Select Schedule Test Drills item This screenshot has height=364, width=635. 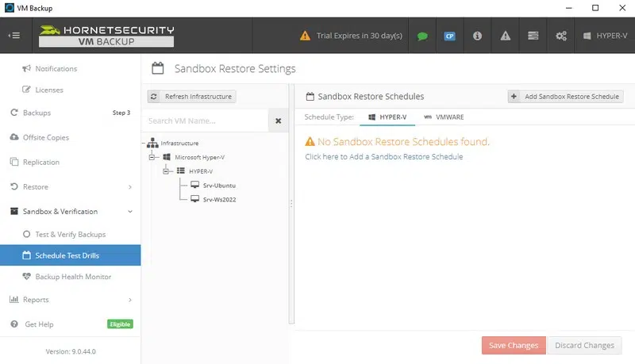point(70,255)
